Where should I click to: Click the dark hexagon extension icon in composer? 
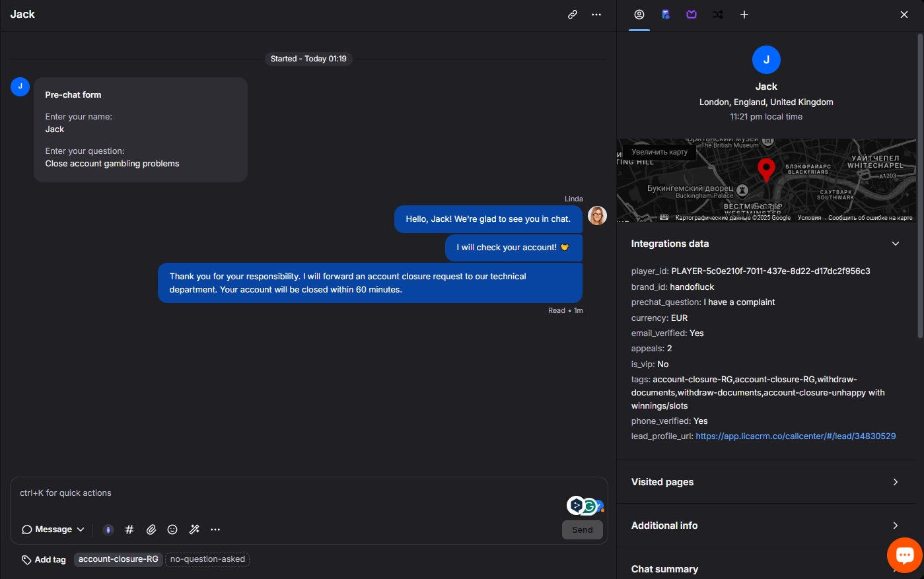(x=576, y=506)
